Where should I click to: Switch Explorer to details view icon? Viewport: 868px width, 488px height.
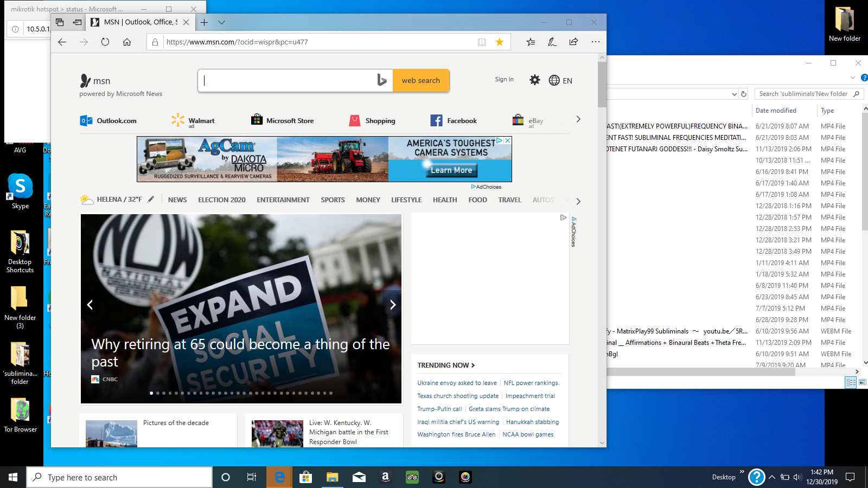(x=851, y=382)
